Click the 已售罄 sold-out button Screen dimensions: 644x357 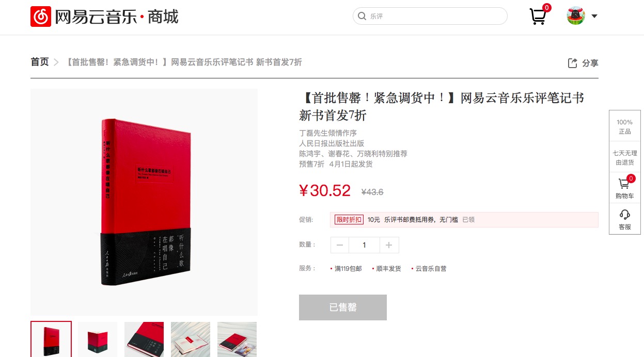pos(343,307)
